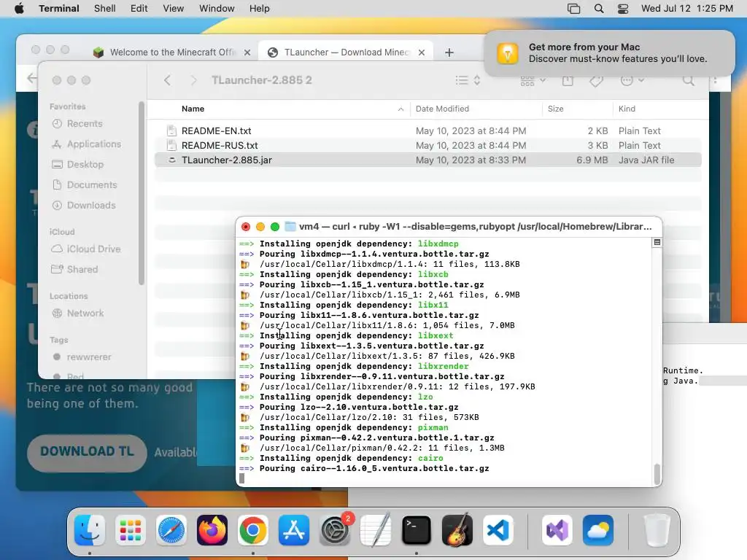Select iCloud Drive in Finder sidebar
The width and height of the screenshot is (747, 560).
pyautogui.click(x=93, y=249)
